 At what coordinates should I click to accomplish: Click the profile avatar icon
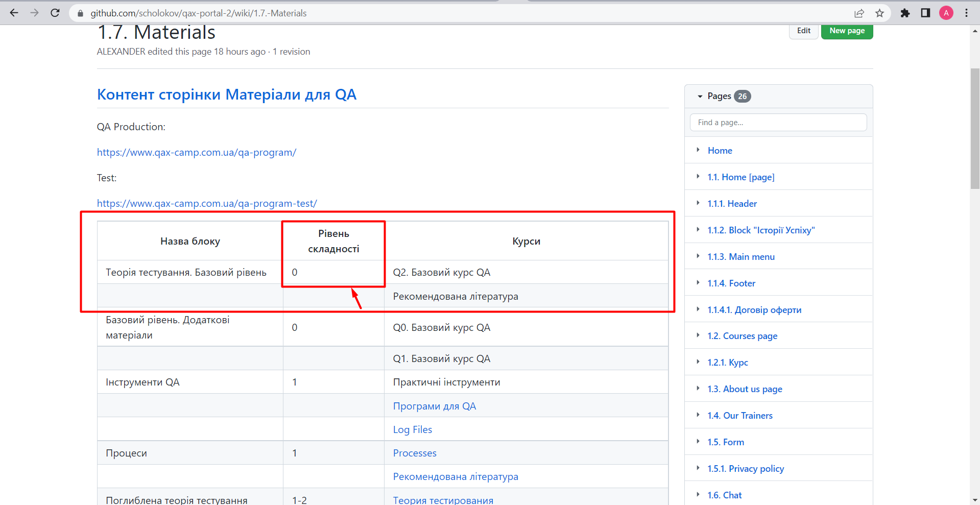(946, 13)
